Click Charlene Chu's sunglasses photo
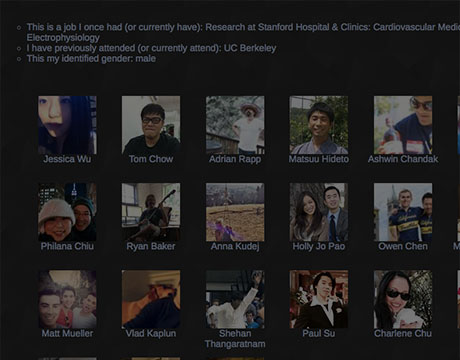The image size is (460, 360). [403, 299]
